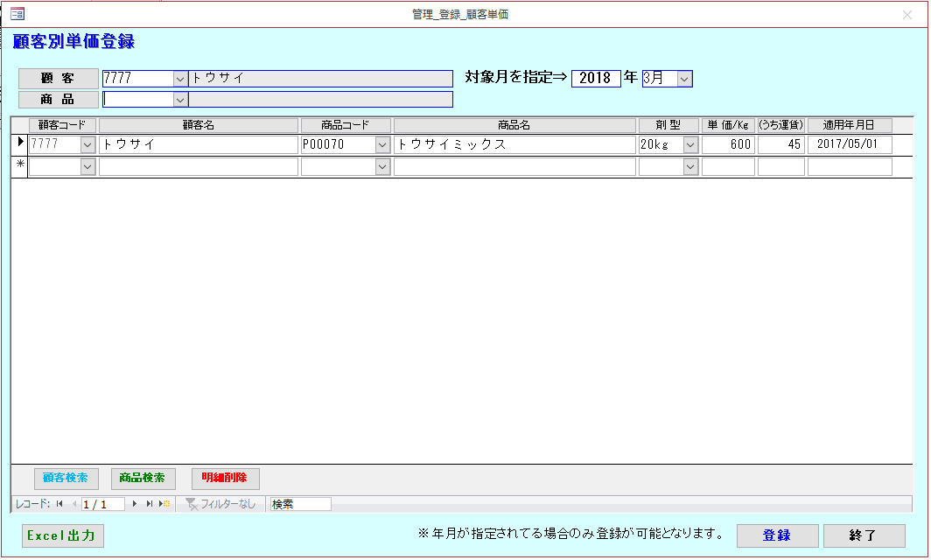
Task: Open the month dropdown showing 3月
Action: tap(684, 79)
